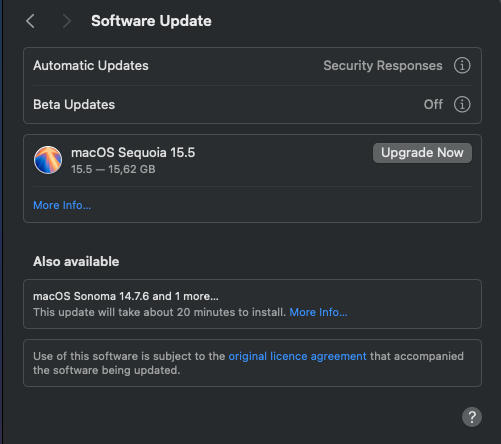Go back with the left chevron
This screenshot has height=444, width=501.
30,21
